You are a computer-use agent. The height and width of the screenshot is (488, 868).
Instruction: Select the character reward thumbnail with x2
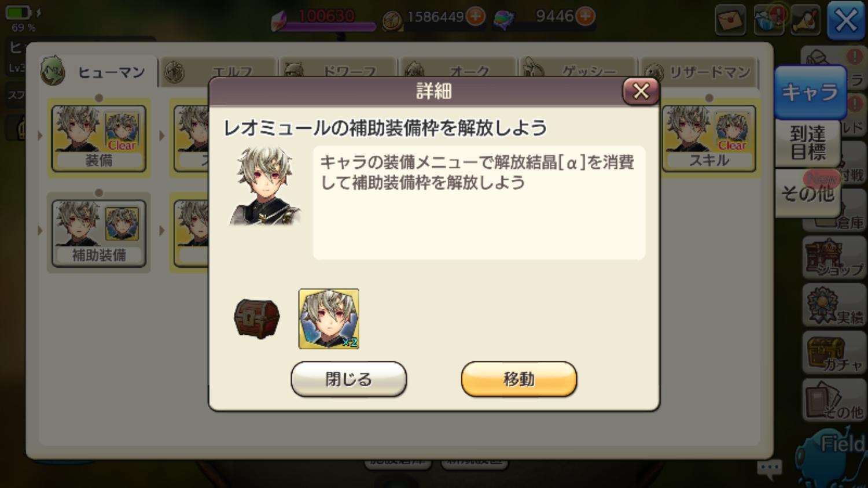click(329, 319)
